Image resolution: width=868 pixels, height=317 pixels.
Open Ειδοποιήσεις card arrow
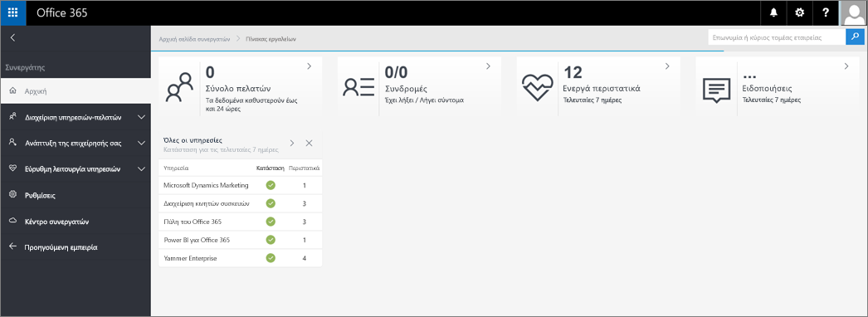[x=846, y=66]
